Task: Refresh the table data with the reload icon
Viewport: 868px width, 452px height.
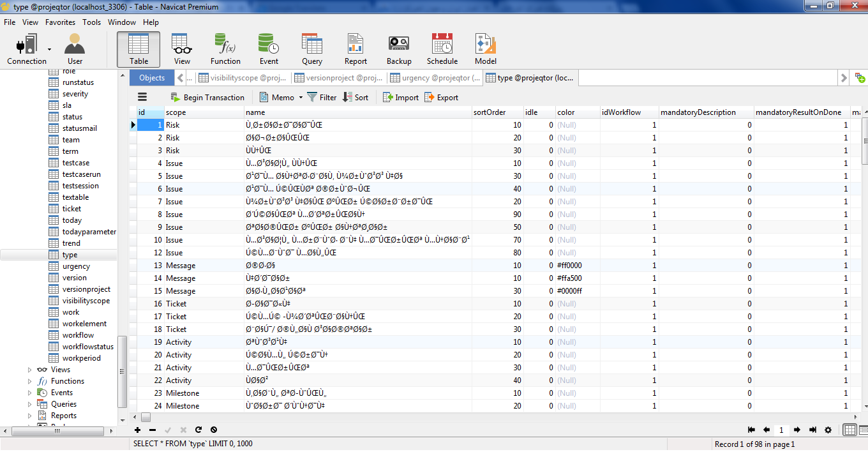Action: 198,430
